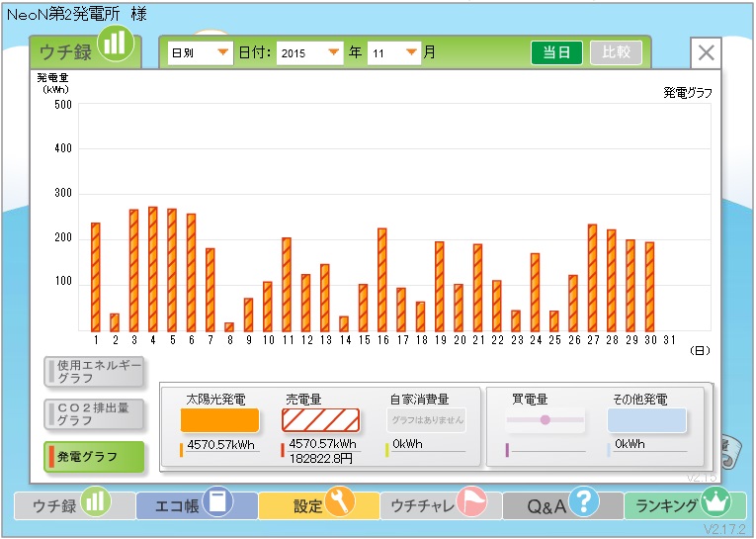Toggle the 太陽光発電 orange legend swatch

(x=219, y=420)
